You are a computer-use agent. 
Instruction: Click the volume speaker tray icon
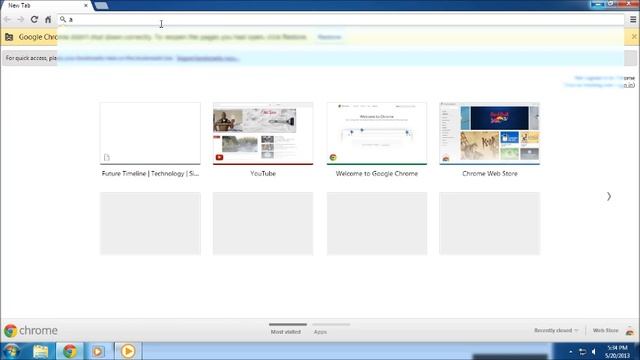(x=594, y=352)
